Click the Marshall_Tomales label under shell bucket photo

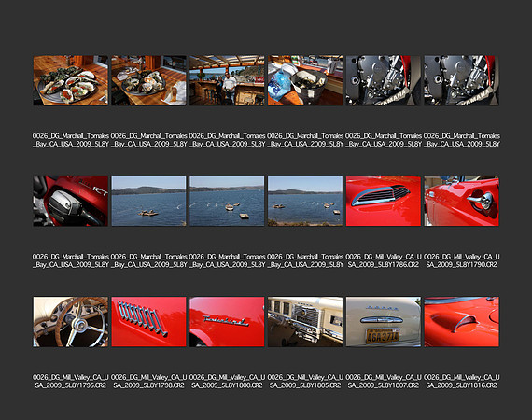[305, 140]
